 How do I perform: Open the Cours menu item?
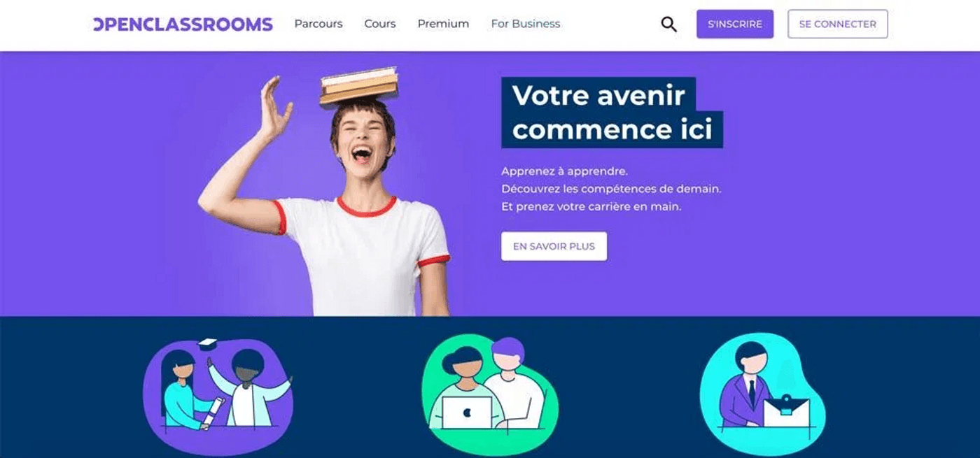(x=380, y=24)
